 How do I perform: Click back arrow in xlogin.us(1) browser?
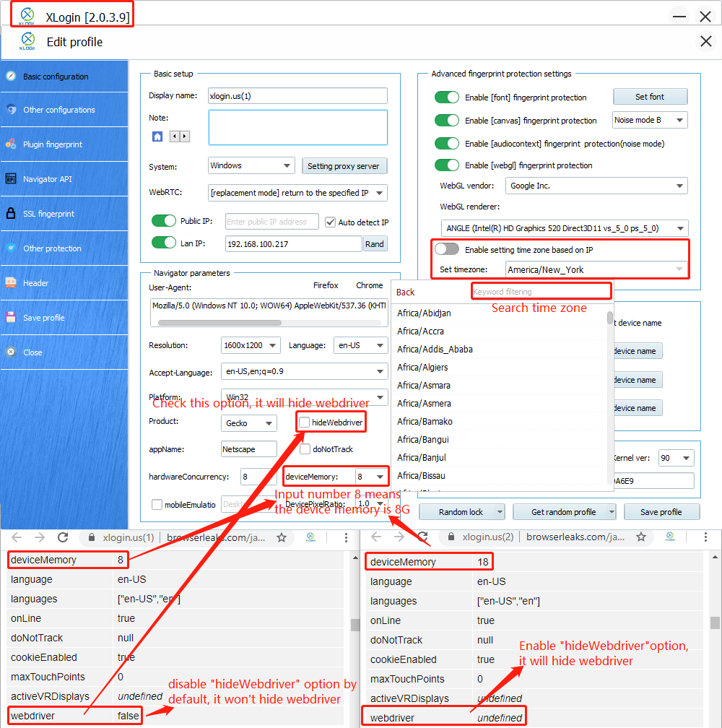(x=17, y=537)
